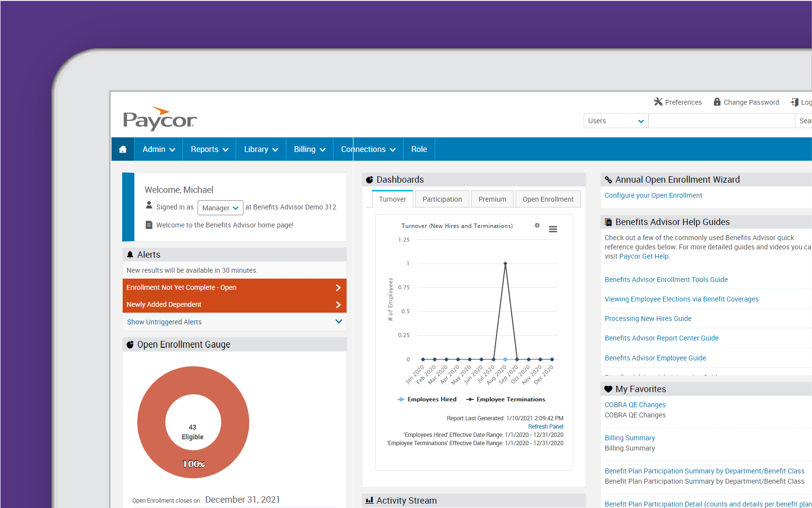Click the My Favorites heart icon
Viewport: 812px width, 508px height.
tap(608, 389)
